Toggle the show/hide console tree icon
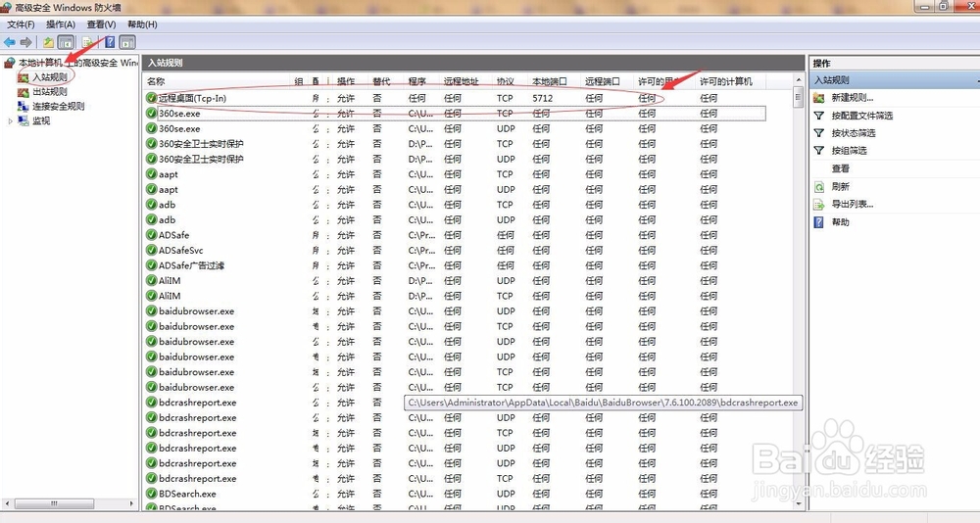The image size is (980, 523). pyautogui.click(x=66, y=42)
